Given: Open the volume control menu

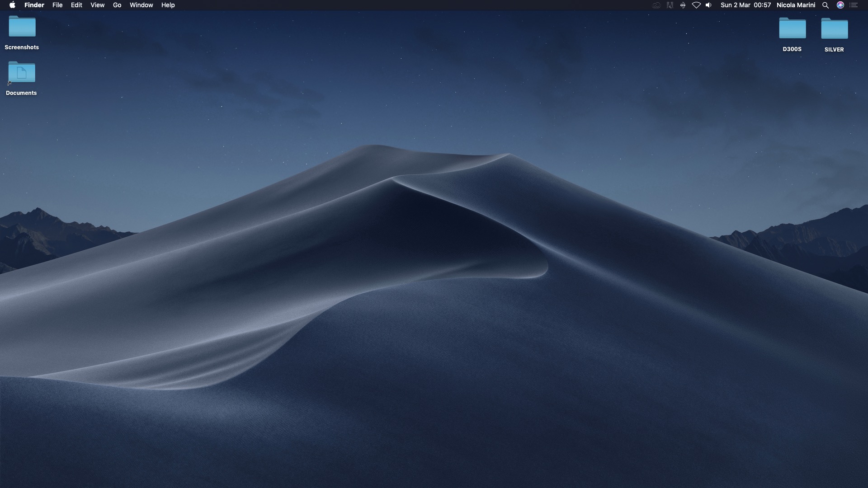Looking at the screenshot, I should (x=708, y=5).
